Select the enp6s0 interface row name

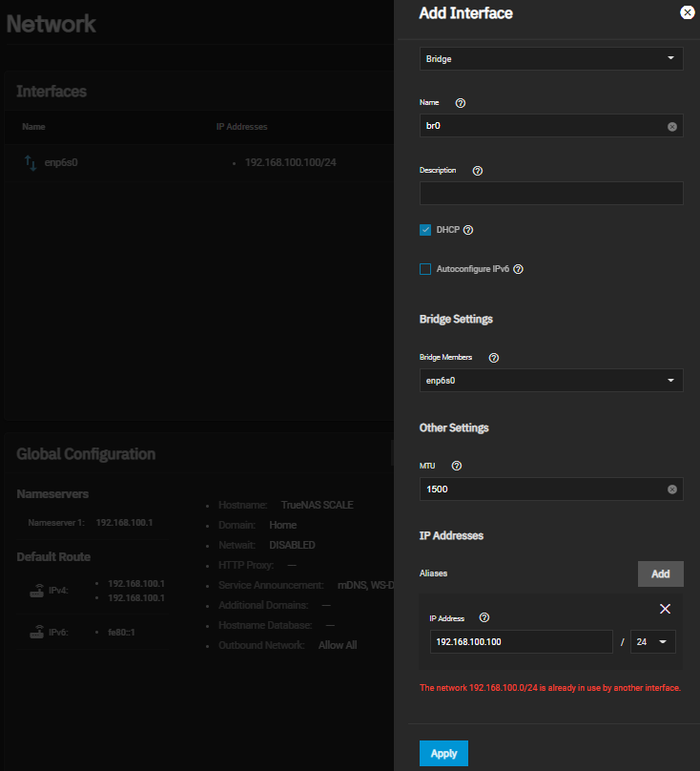pyautogui.click(x=61, y=162)
